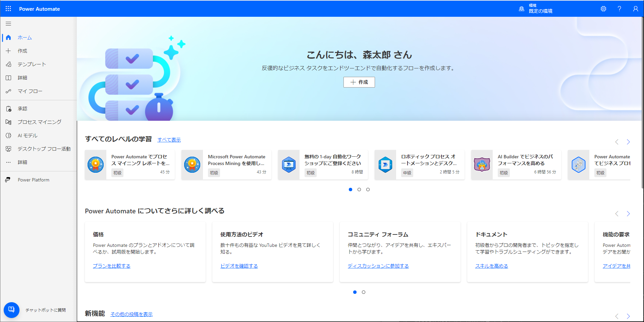Select the second carousel page dot
Image resolution: width=644 pixels, height=322 pixels.
[x=359, y=190]
